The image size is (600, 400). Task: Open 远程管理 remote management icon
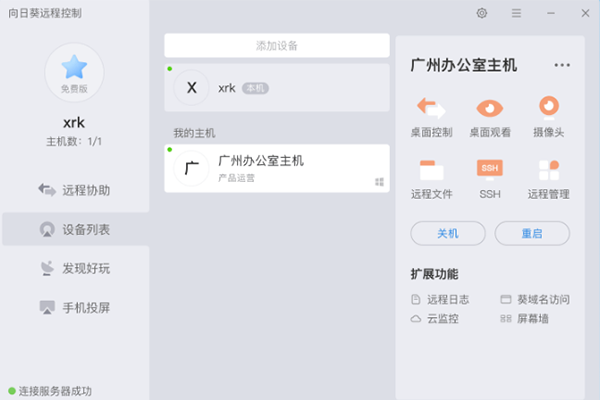pyautogui.click(x=548, y=170)
